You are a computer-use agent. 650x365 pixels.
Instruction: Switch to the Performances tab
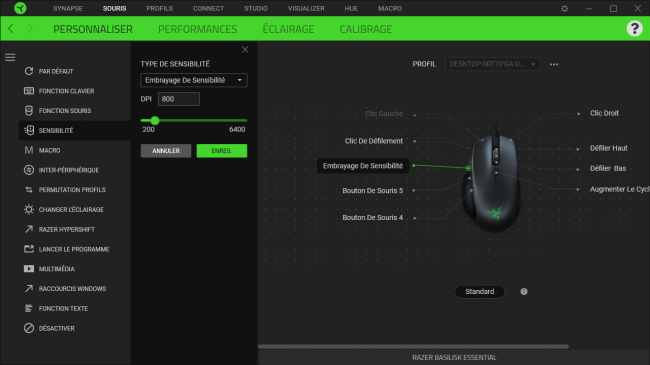[197, 29]
